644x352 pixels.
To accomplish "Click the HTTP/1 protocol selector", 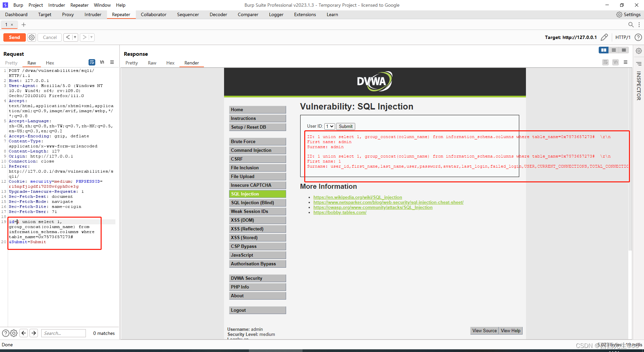I will (623, 37).
